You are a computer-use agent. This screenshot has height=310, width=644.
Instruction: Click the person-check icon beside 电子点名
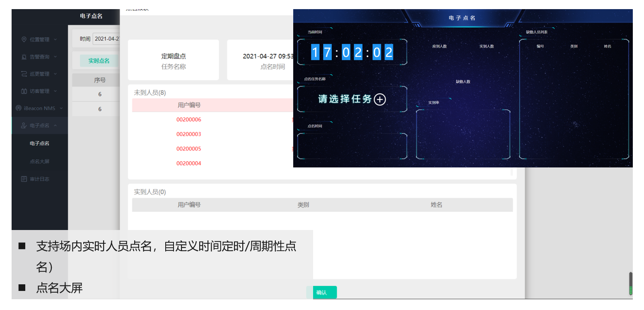coord(24,126)
